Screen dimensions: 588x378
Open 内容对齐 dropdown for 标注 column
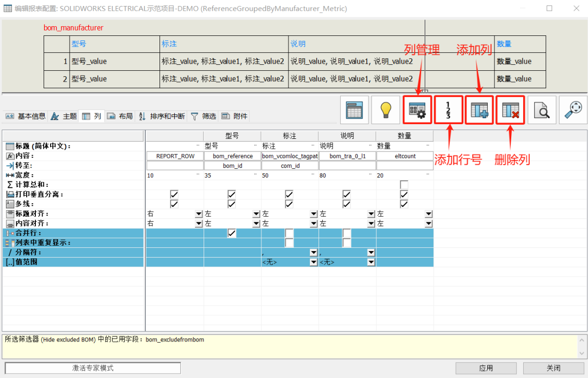click(314, 223)
